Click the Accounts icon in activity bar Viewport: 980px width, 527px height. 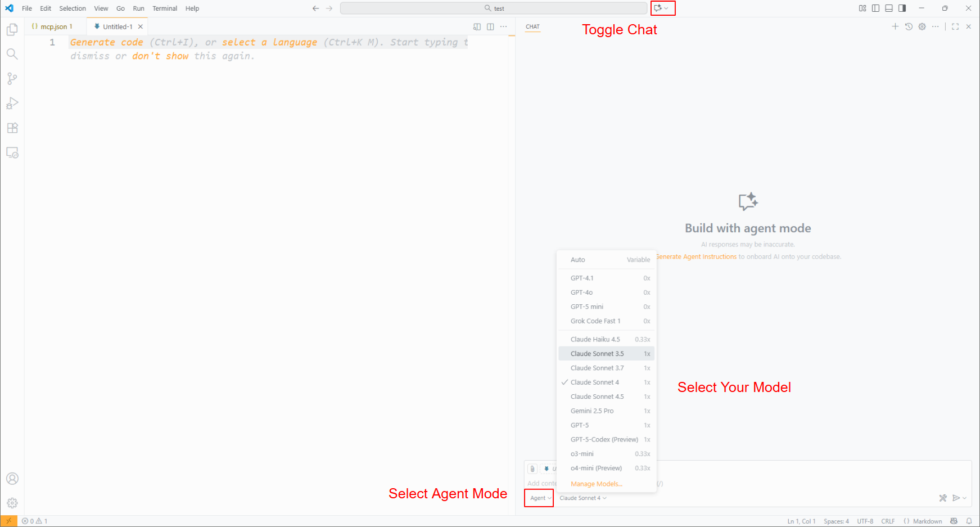[12, 479]
